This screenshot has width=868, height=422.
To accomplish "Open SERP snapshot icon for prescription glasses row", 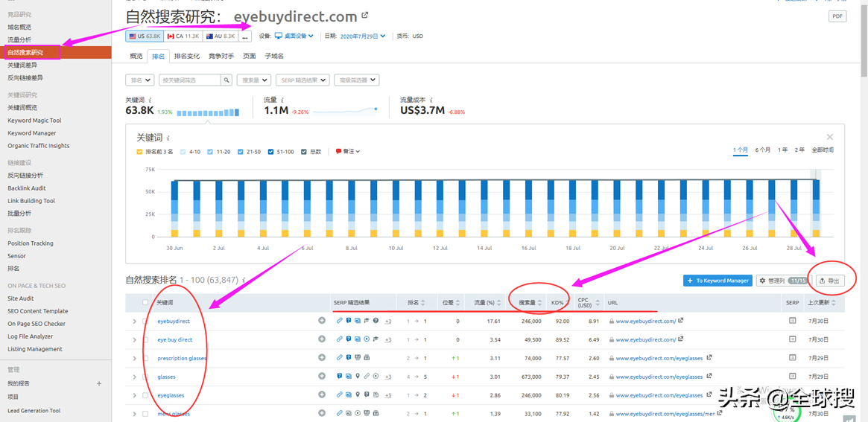I will [x=792, y=358].
